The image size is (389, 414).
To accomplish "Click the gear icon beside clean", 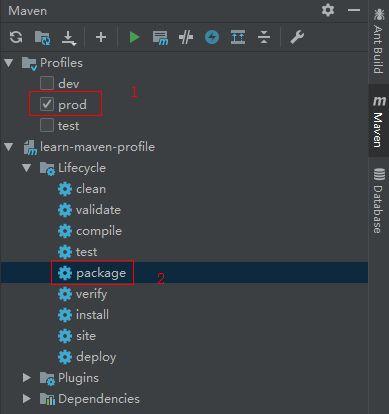I will (x=65, y=189).
